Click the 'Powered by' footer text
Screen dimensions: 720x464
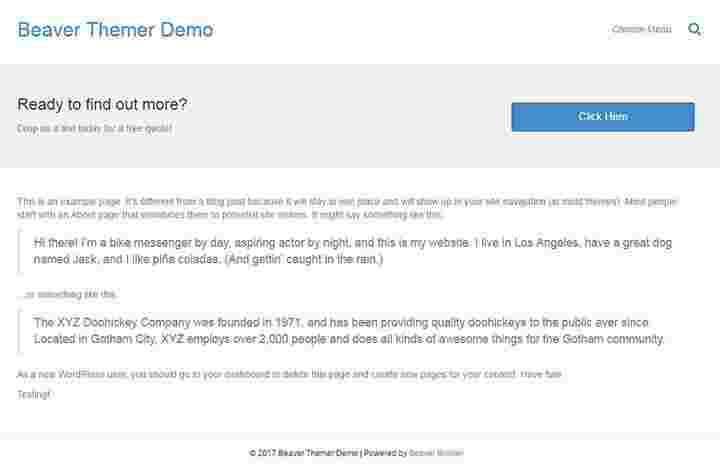[385, 453]
